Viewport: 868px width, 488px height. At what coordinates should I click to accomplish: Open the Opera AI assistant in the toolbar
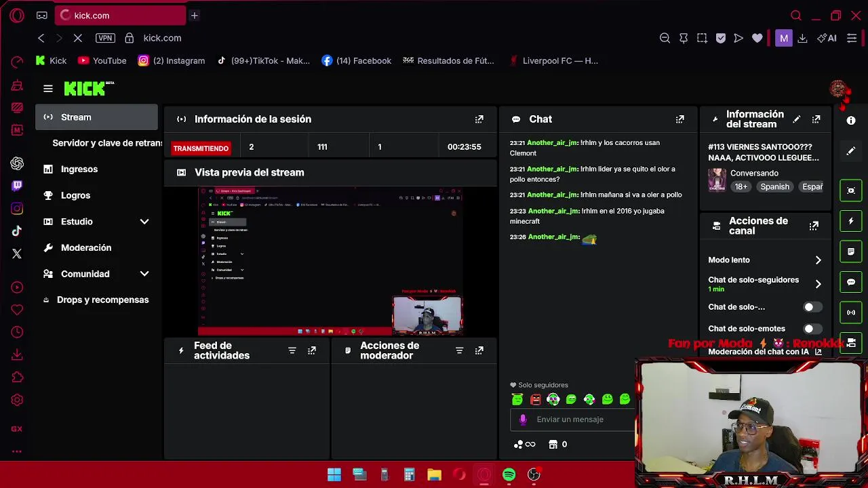(x=827, y=39)
